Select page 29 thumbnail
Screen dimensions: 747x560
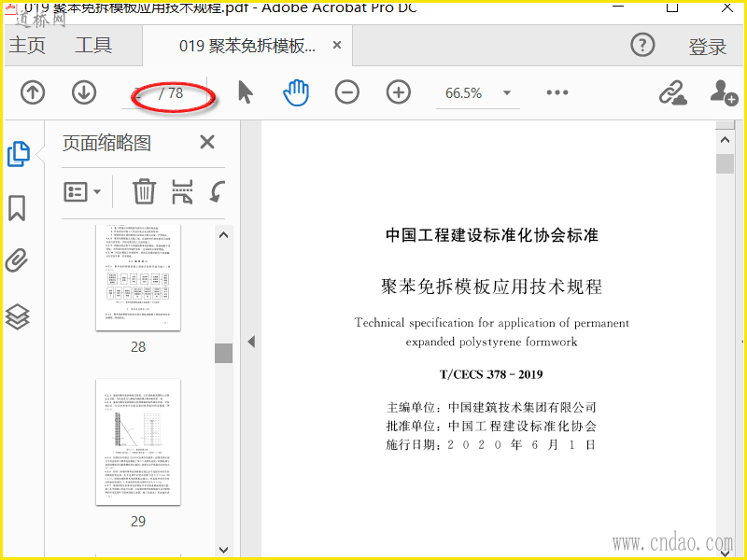click(138, 441)
